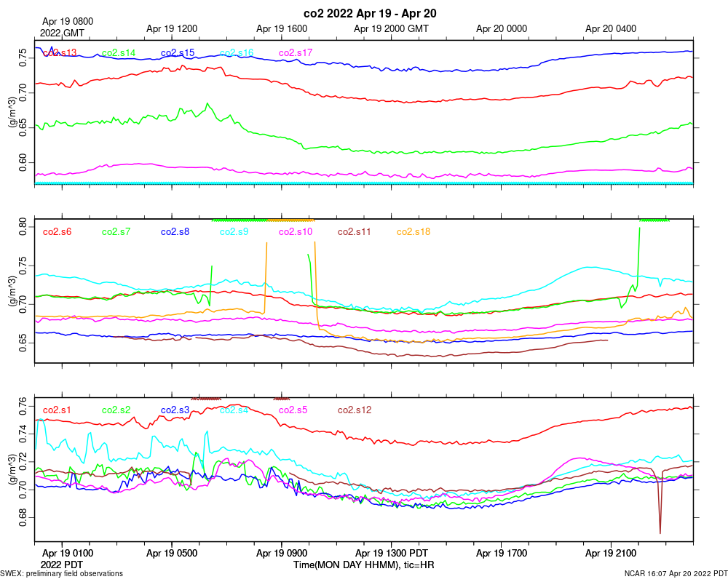Image resolution: width=728 pixels, height=582 pixels.
Task: Click the 'Apr 20 0000' top axis label
Action: (502, 29)
